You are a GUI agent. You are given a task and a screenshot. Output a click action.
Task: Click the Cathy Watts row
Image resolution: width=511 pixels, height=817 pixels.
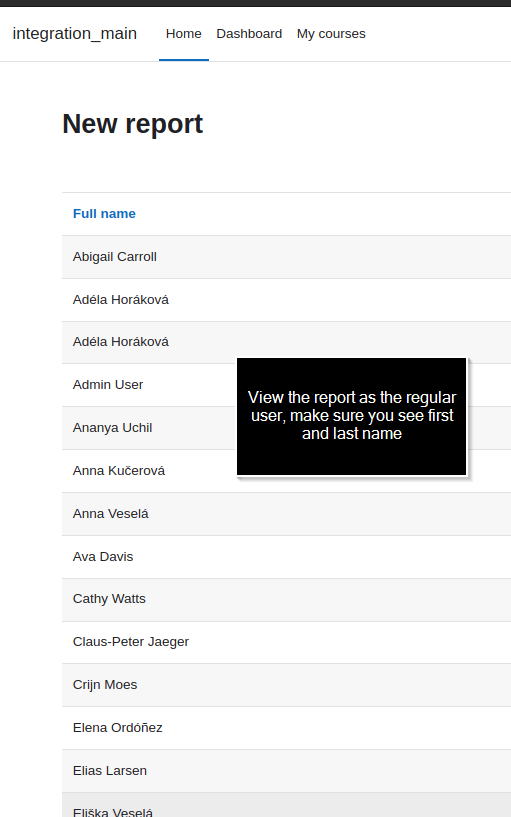pos(286,599)
